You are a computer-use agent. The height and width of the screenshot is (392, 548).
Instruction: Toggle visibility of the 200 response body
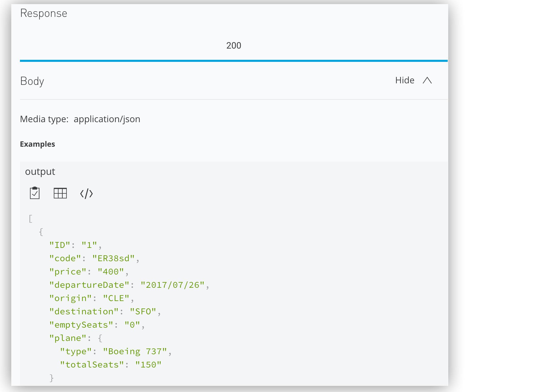pos(404,80)
